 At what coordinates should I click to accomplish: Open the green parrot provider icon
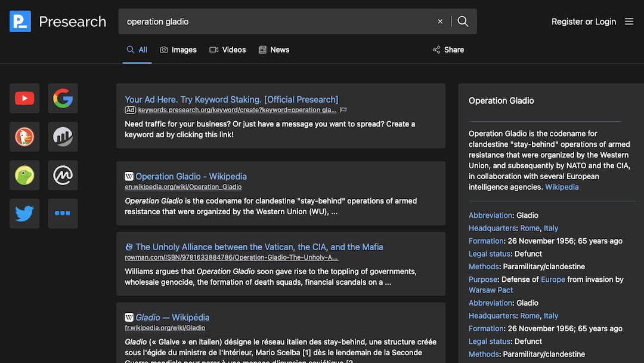[24, 175]
